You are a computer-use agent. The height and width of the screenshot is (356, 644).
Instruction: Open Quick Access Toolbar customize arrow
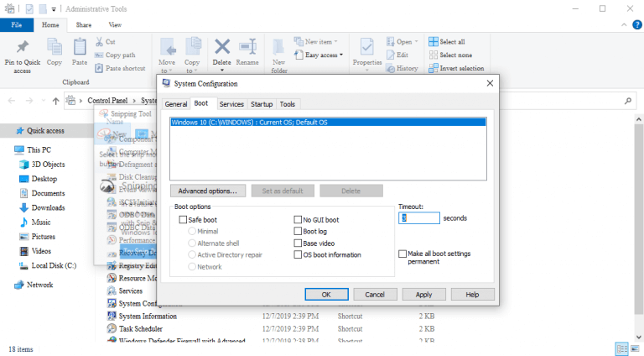coord(54,9)
